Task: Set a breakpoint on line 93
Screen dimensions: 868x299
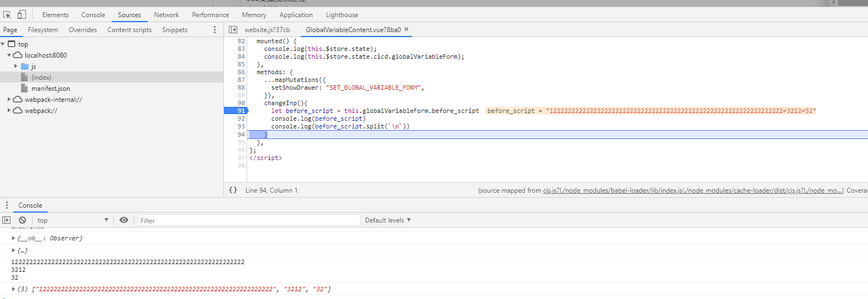Action: tap(241, 126)
